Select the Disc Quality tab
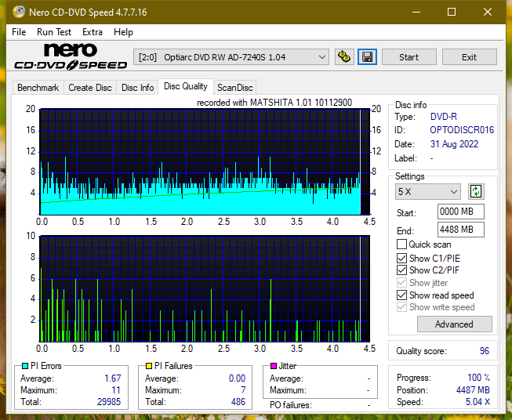512x420 pixels. click(186, 86)
